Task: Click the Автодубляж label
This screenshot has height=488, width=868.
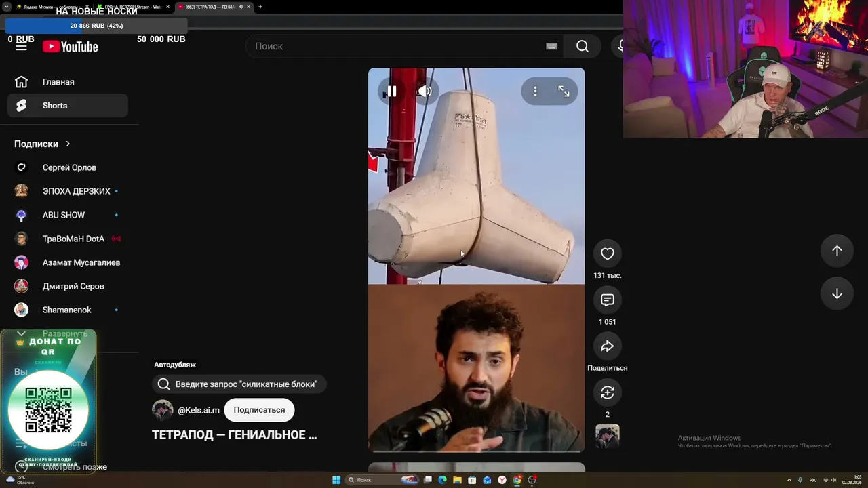Action: 175,365
